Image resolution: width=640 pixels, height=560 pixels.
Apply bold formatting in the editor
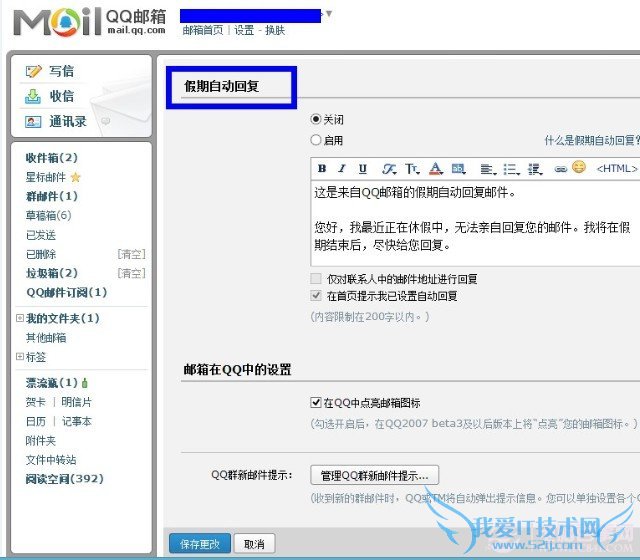point(322,168)
